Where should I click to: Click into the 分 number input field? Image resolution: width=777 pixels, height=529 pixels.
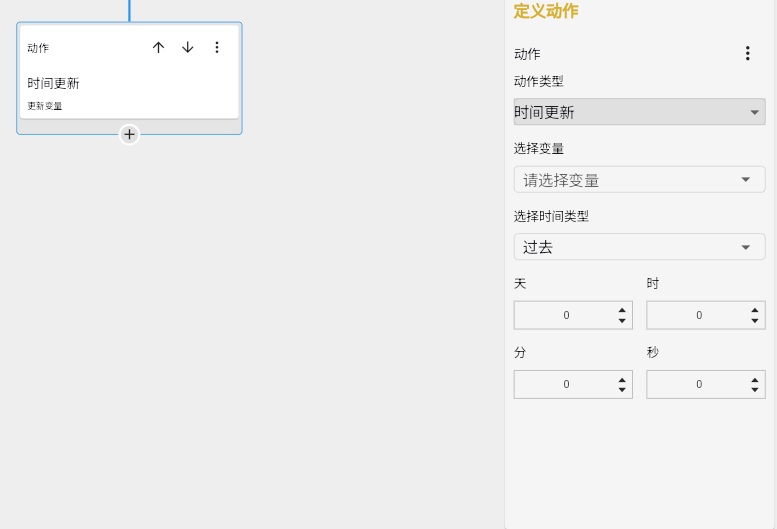[565, 384]
